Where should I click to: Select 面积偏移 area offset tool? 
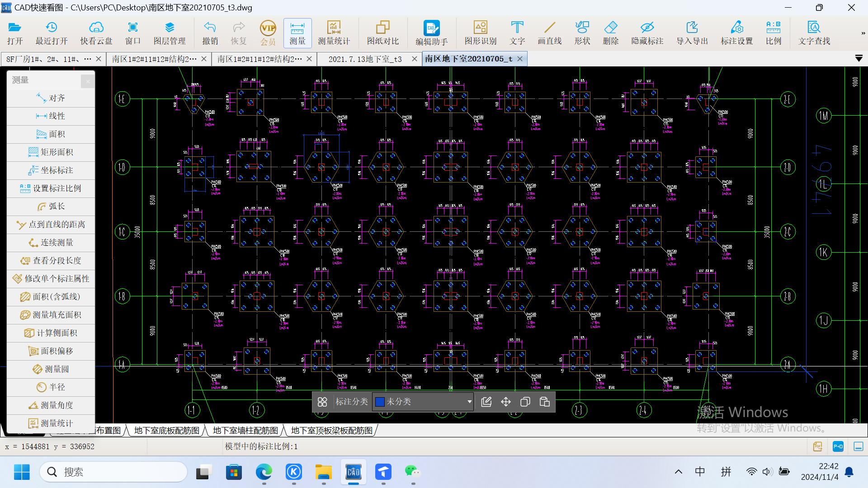click(51, 351)
